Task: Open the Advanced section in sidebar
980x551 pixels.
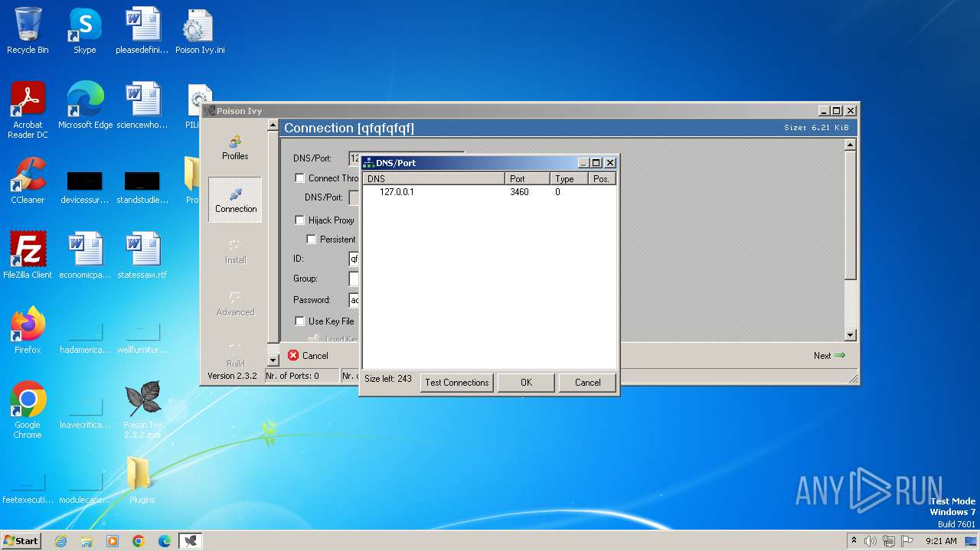Action: [235, 303]
